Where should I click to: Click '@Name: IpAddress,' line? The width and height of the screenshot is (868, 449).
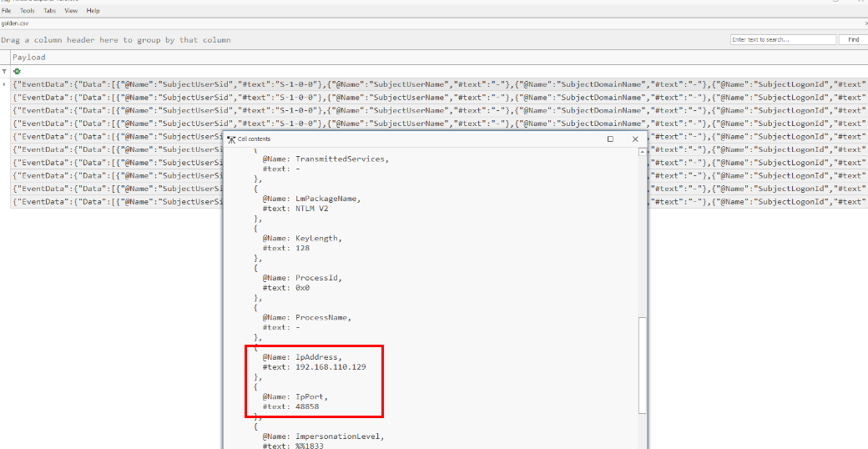302,358
